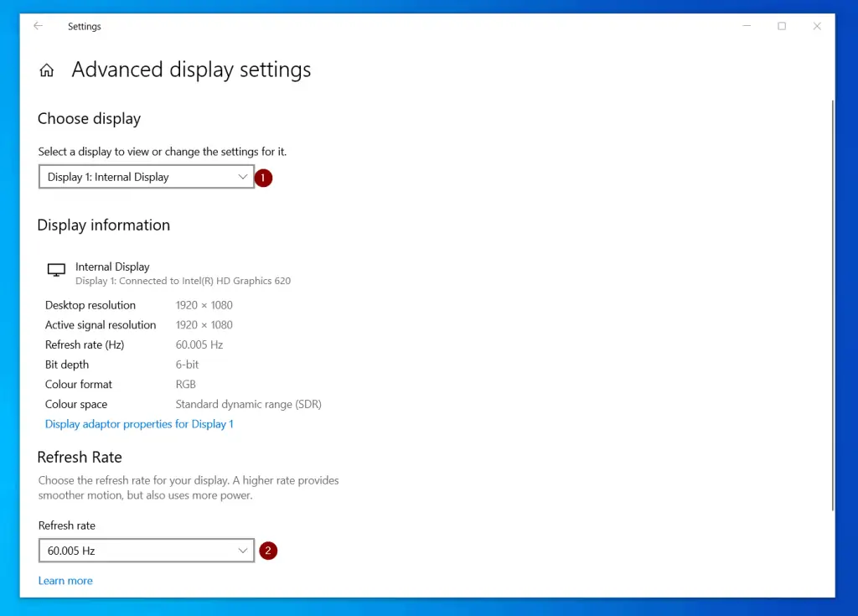Expand the 60.005 Hz refresh rate dropdown
The image size is (858, 616).
pos(147,551)
